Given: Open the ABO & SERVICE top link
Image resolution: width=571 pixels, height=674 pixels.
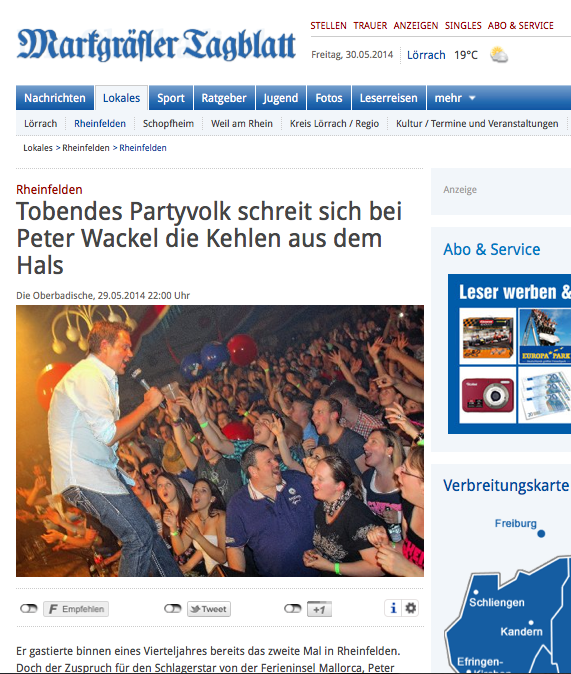Looking at the screenshot, I should (x=520, y=26).
